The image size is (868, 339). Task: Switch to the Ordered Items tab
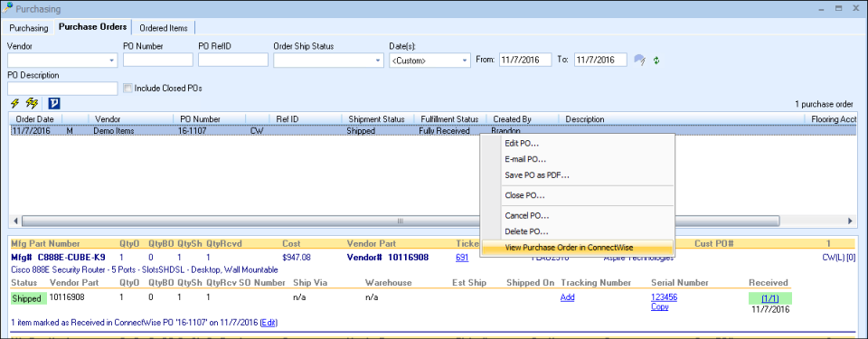click(164, 28)
